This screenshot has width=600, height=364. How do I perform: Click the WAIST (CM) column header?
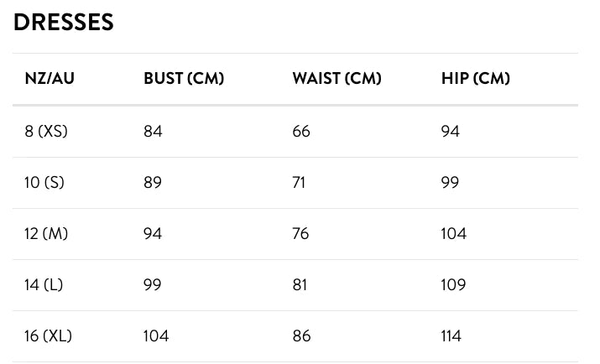pyautogui.click(x=337, y=78)
